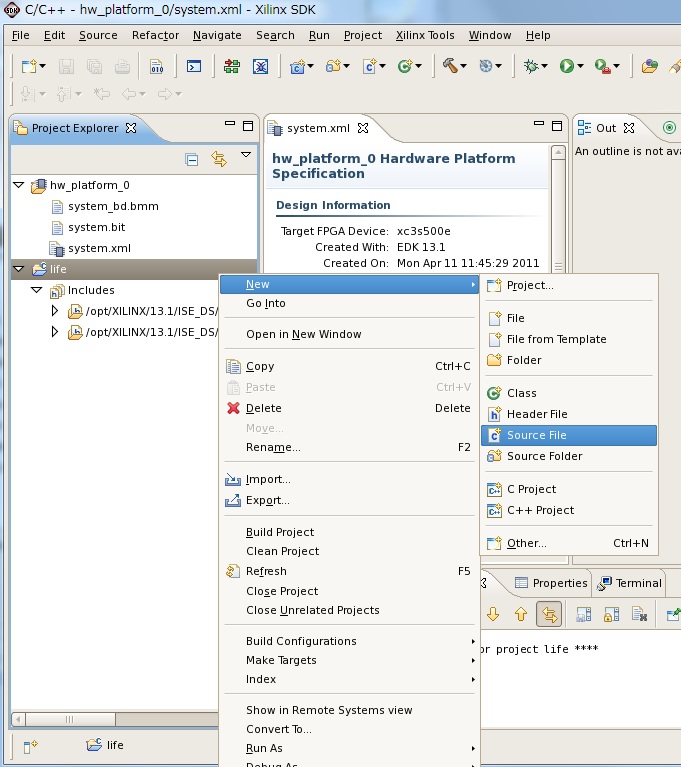Click the new source folder toolbar icon
The image size is (681, 767).
pyautogui.click(x=334, y=66)
